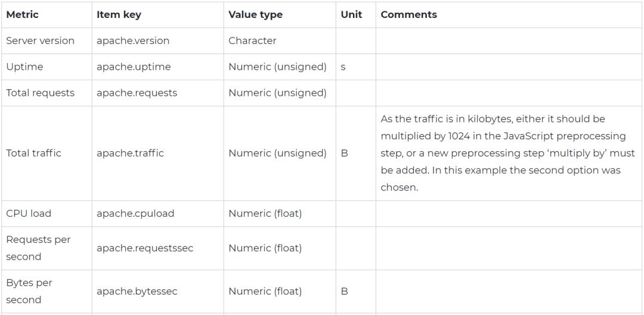The height and width of the screenshot is (315, 644).
Task: Click the Uptime unit cell showing s
Action: click(x=343, y=67)
